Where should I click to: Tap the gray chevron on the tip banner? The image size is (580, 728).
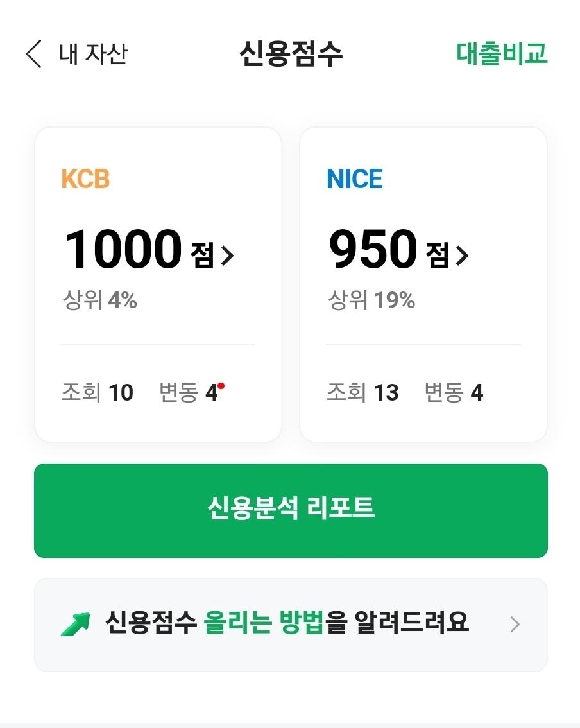point(515,624)
